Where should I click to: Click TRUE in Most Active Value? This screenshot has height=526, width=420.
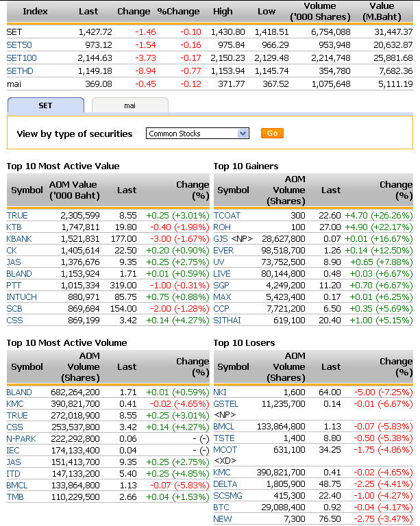tap(17, 215)
